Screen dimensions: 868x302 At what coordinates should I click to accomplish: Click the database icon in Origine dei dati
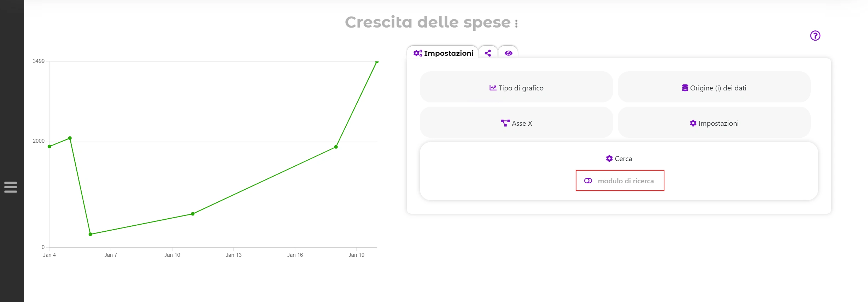tap(685, 88)
